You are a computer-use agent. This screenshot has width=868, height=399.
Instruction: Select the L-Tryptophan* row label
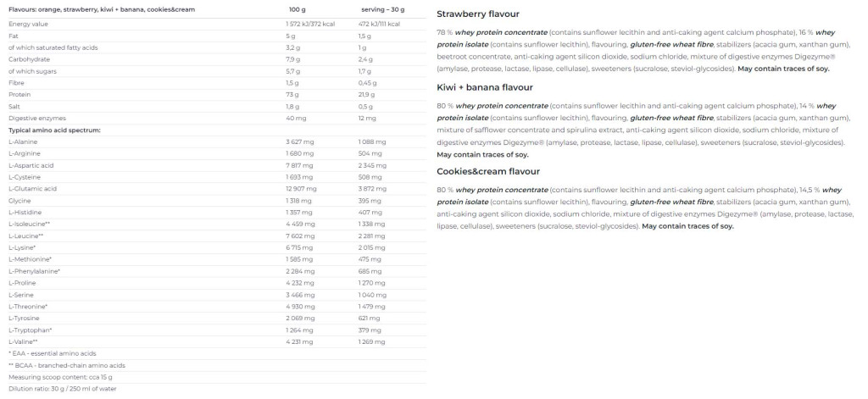click(x=31, y=330)
